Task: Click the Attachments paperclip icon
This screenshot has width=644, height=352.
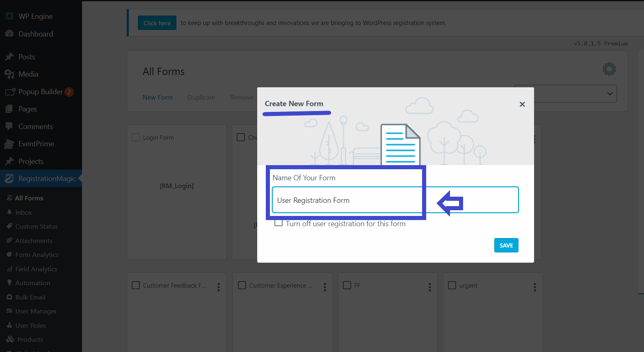Action: click(x=9, y=241)
